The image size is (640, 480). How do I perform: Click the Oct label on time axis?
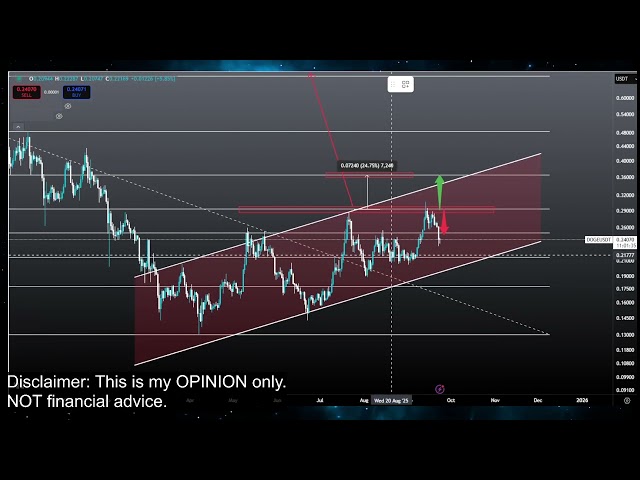pos(451,399)
